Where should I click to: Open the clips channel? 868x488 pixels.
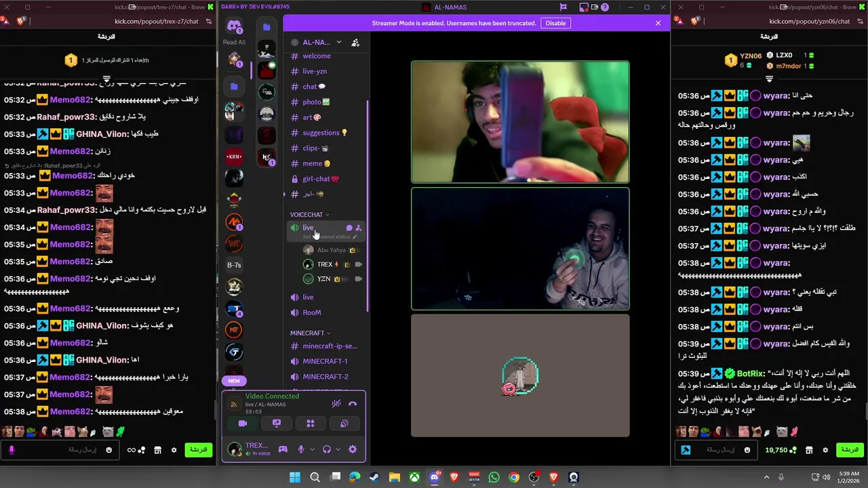316,148
